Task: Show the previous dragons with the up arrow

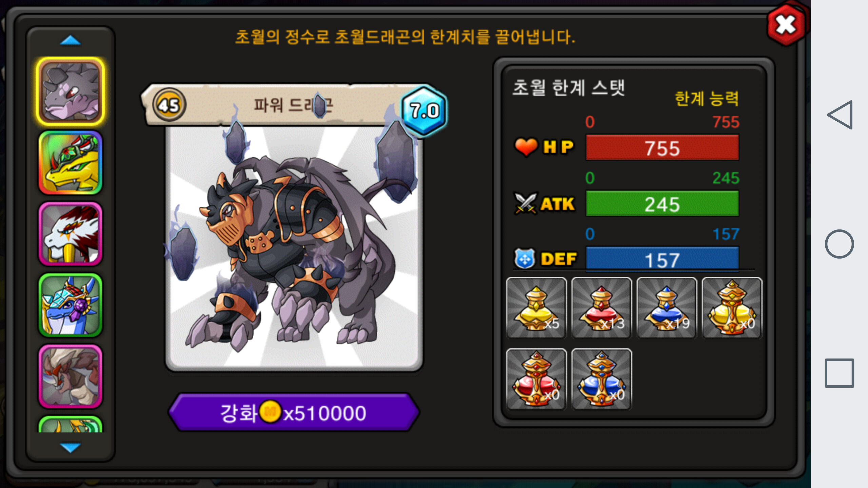Action: (70, 40)
